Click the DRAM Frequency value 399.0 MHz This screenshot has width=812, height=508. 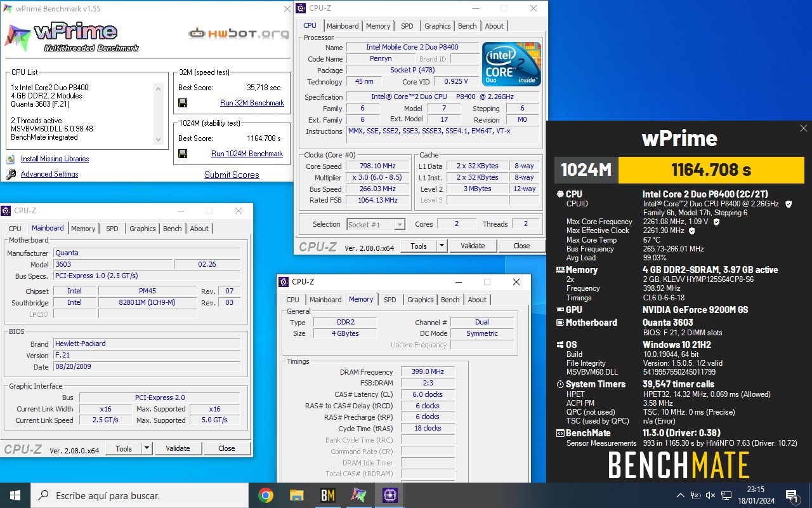tap(428, 372)
